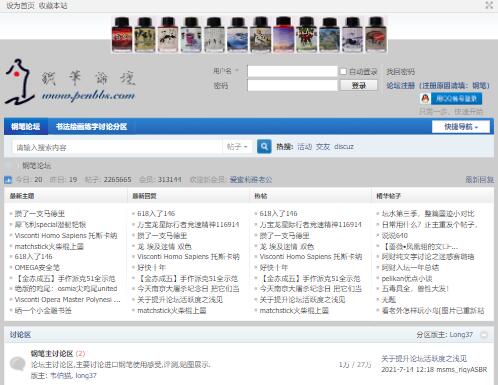Viewport: 498px width, 385px height.
Task: Click in the search content input box
Action: click(117, 147)
